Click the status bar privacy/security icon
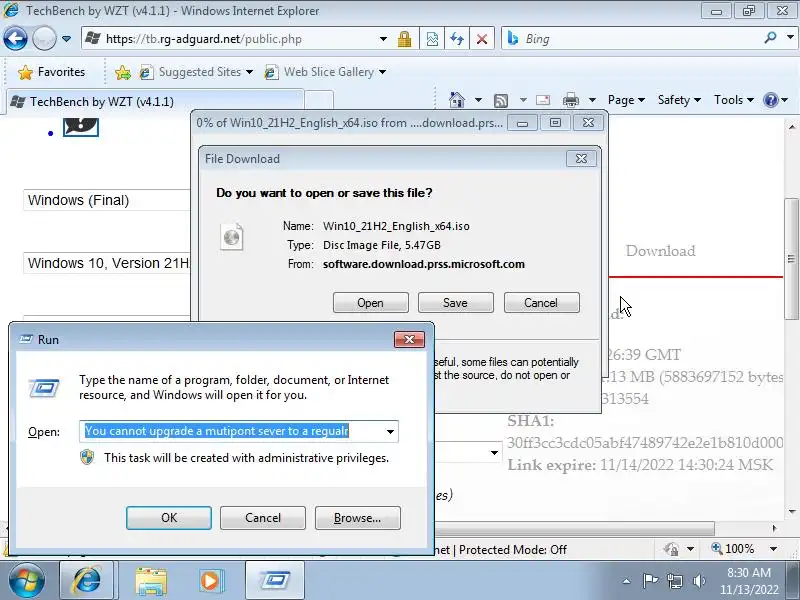Screen dimensions: 800x600 (x=671, y=549)
